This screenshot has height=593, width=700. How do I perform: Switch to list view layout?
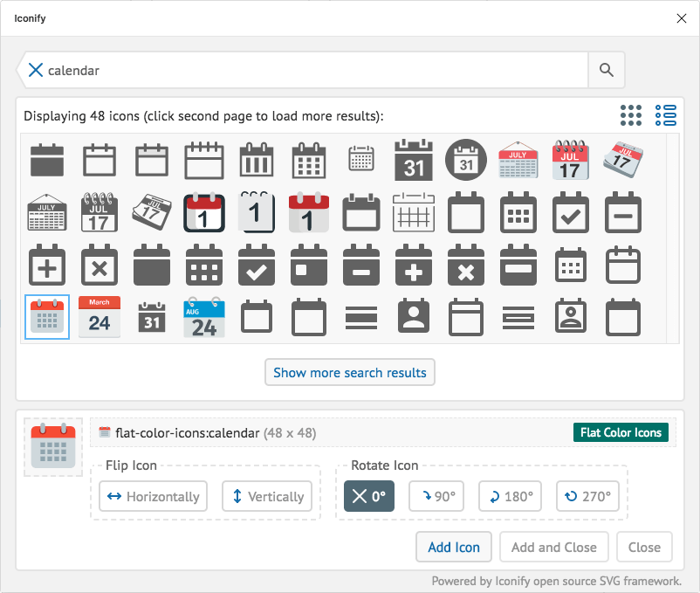click(x=666, y=115)
